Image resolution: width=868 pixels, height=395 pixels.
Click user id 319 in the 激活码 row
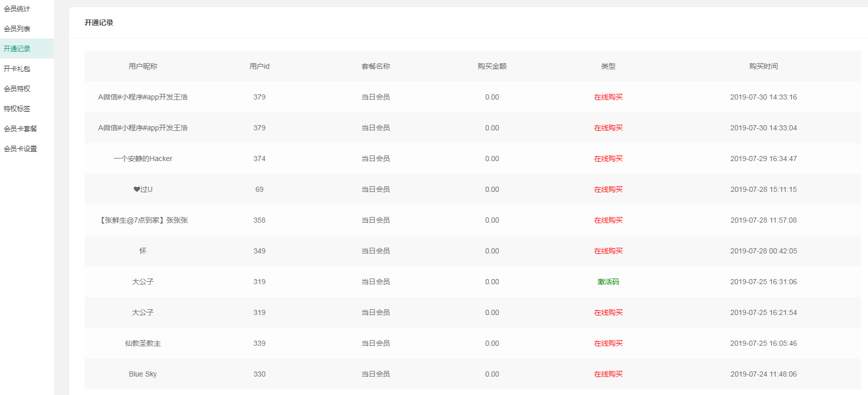[259, 282]
